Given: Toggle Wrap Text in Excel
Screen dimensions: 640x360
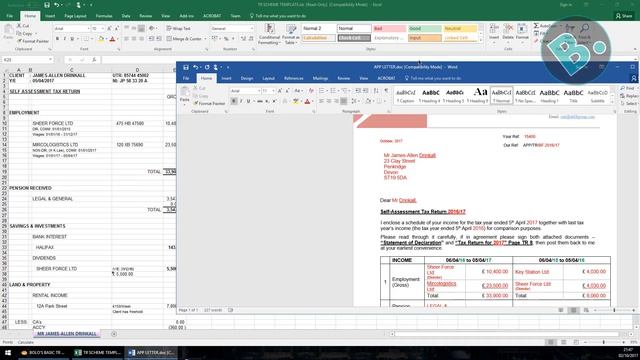Looking at the screenshot, I should click(x=178, y=29).
